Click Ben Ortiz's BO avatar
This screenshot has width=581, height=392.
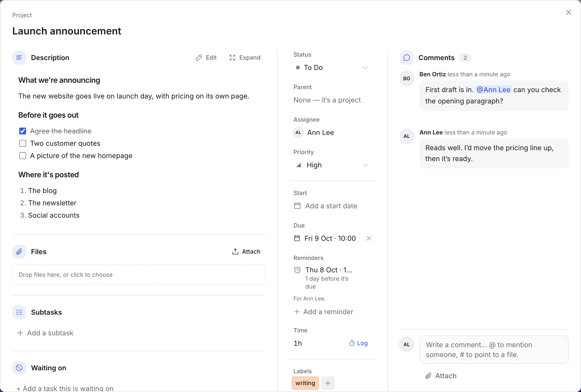406,79
